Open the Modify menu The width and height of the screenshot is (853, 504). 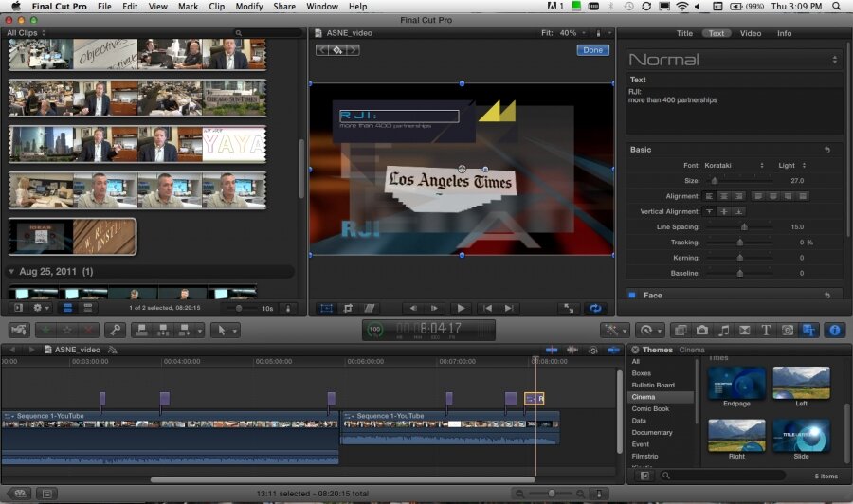tap(248, 6)
